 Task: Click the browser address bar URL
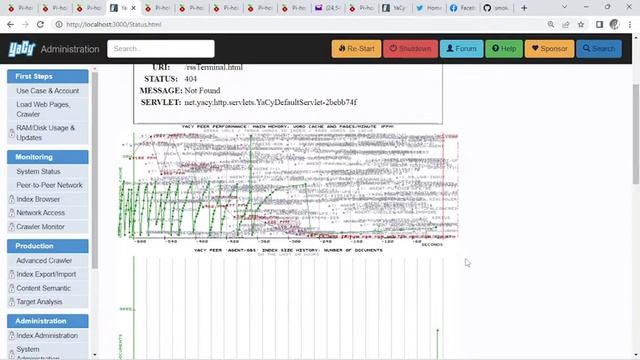tap(114, 24)
